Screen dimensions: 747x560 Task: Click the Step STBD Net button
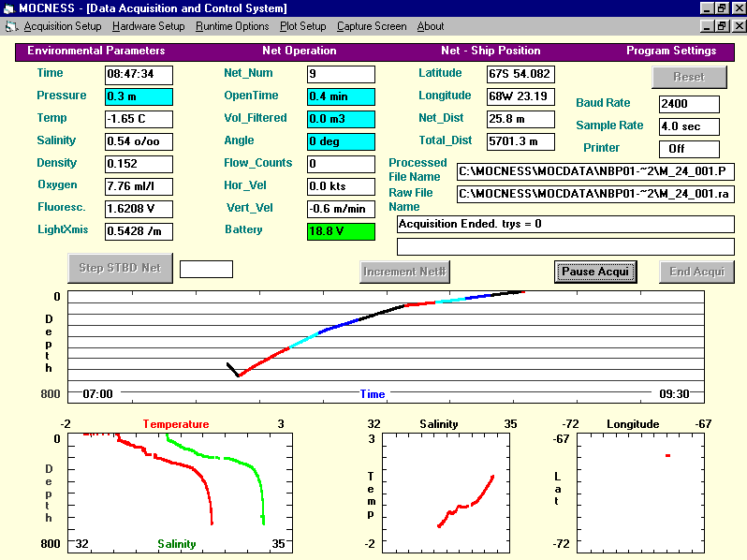(x=120, y=268)
